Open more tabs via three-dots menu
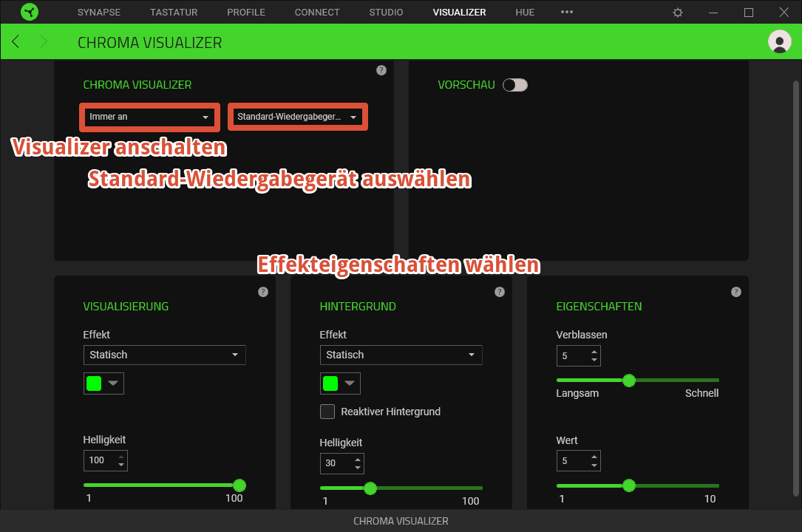 (x=567, y=12)
